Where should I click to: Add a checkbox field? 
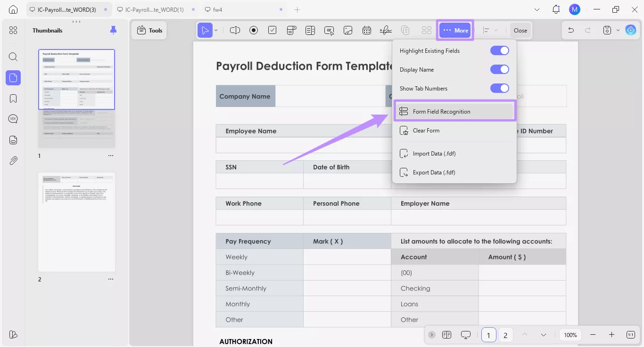pyautogui.click(x=272, y=30)
